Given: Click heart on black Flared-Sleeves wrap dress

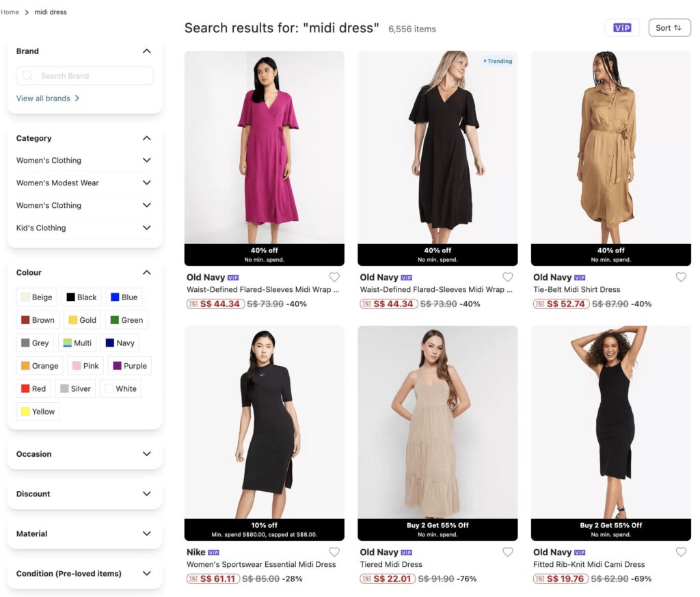Looking at the screenshot, I should pos(507,277).
